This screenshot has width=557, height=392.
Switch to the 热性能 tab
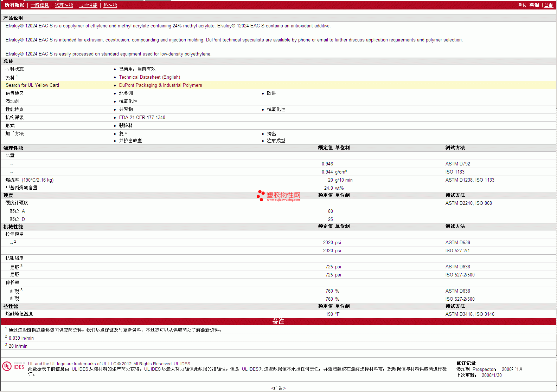[110, 5]
